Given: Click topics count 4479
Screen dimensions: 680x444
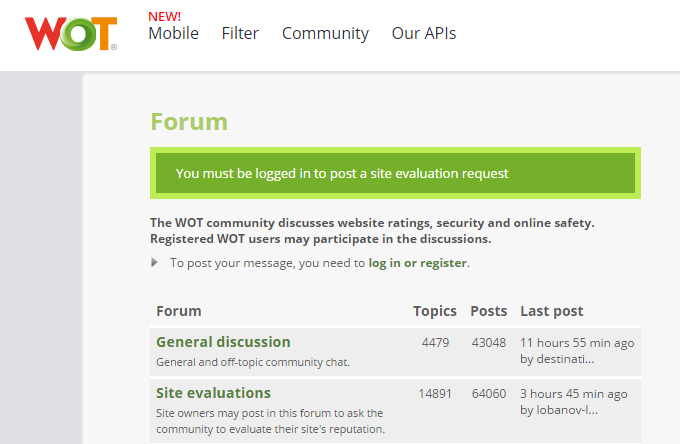Looking at the screenshot, I should (x=435, y=343).
